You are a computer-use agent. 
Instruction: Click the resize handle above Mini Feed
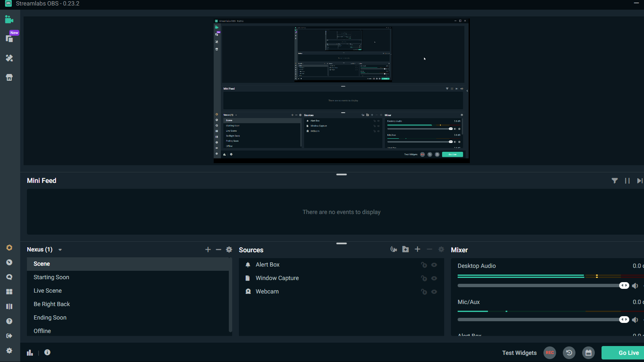pyautogui.click(x=342, y=174)
